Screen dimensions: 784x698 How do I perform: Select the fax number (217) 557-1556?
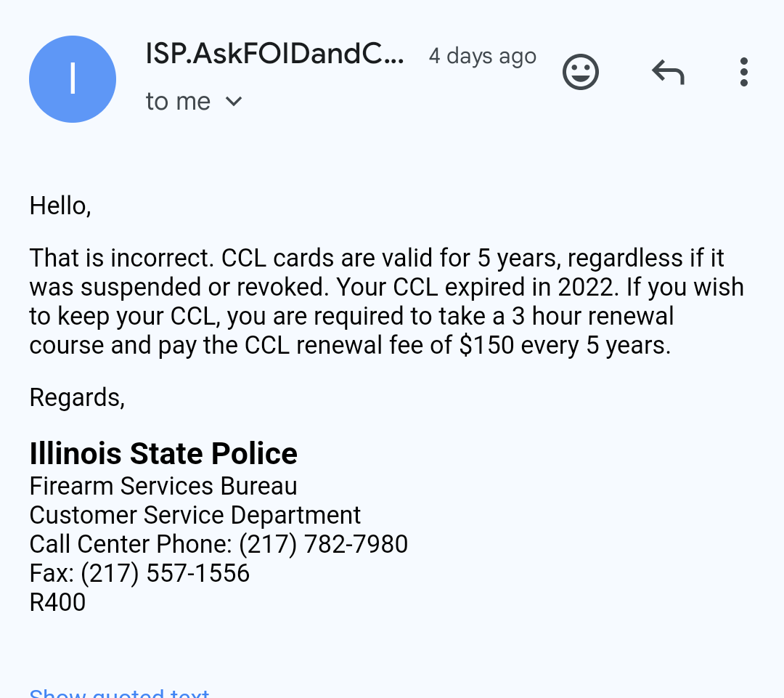coord(165,573)
